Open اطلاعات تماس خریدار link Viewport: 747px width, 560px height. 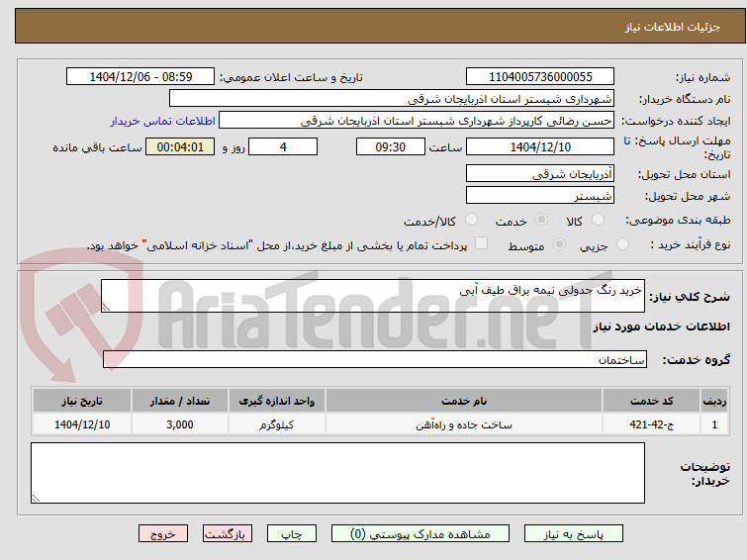coord(163,121)
